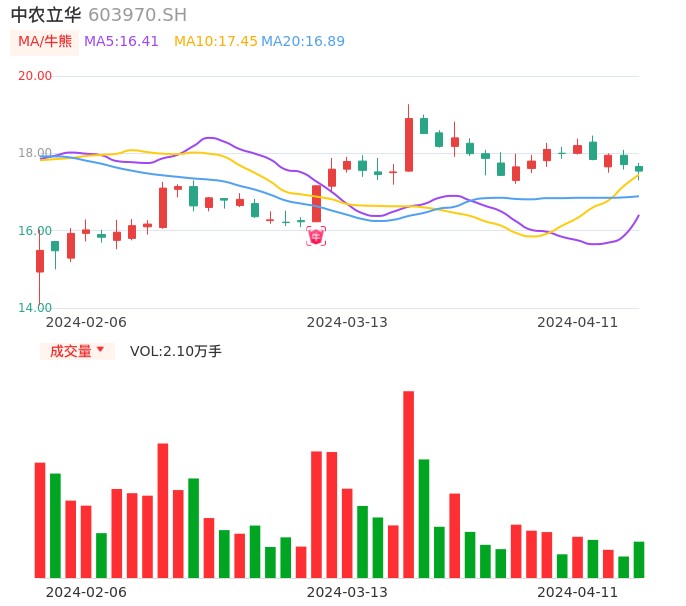Select the tall red candle peaking near 19
The width and height of the screenshot is (686, 606).
(x=408, y=144)
